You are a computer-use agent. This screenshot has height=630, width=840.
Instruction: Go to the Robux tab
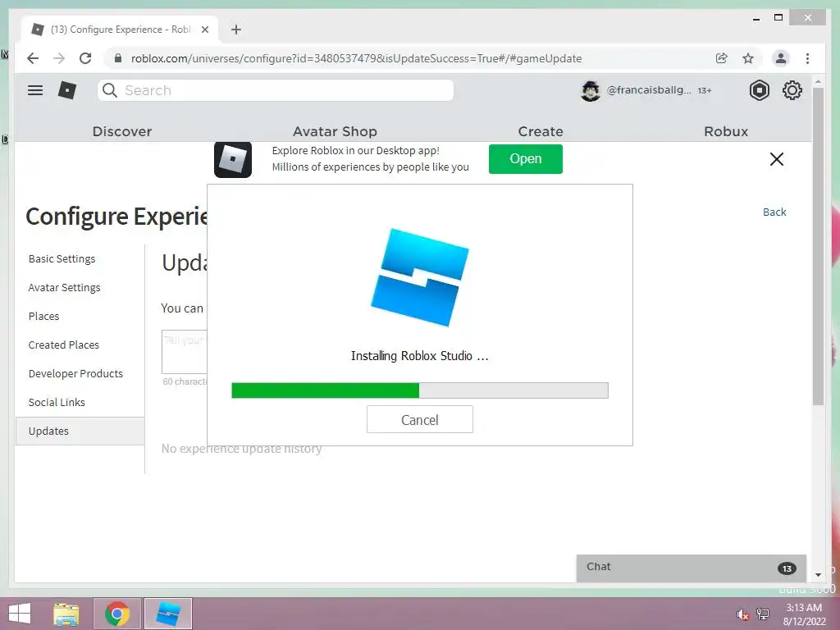pos(726,131)
